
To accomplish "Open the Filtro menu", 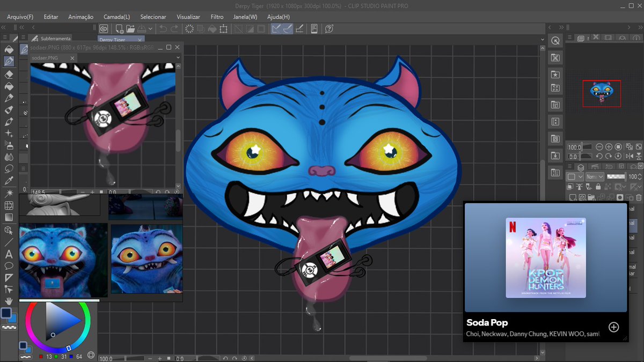I will (x=217, y=17).
